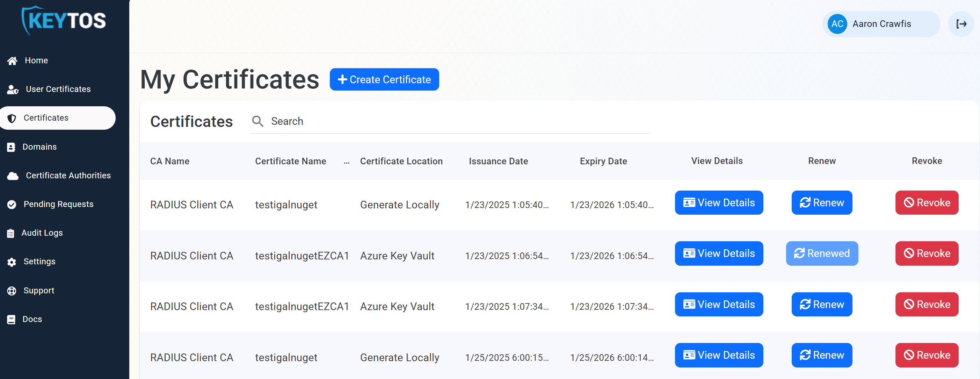Select the Pending Requests checkmark icon

click(x=12, y=204)
